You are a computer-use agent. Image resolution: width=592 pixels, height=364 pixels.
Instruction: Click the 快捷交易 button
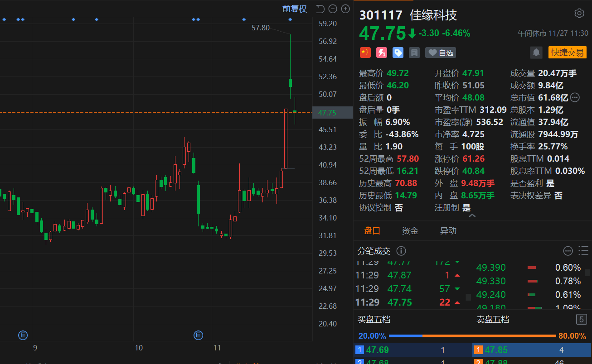(568, 53)
